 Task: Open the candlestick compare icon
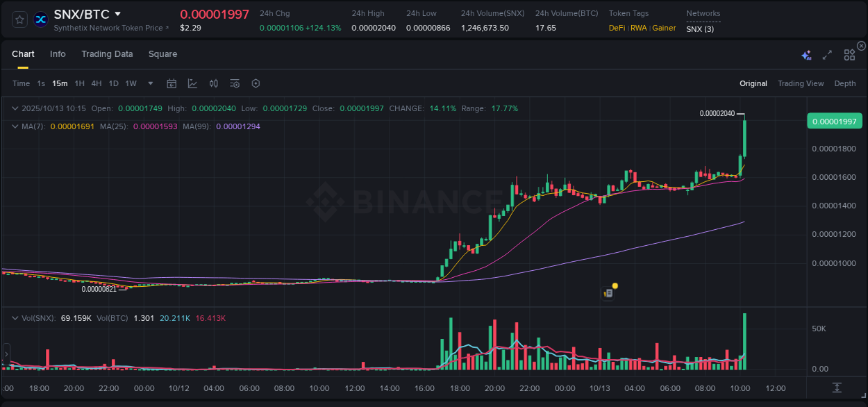click(213, 83)
